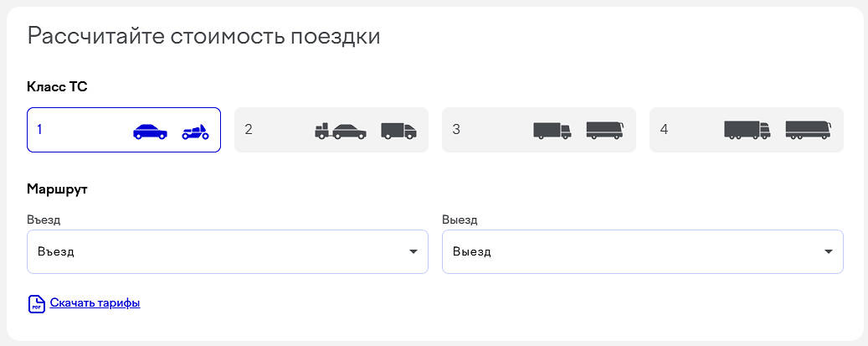Click the blue motorcycle icon
The width and height of the screenshot is (868, 346).
point(195,131)
